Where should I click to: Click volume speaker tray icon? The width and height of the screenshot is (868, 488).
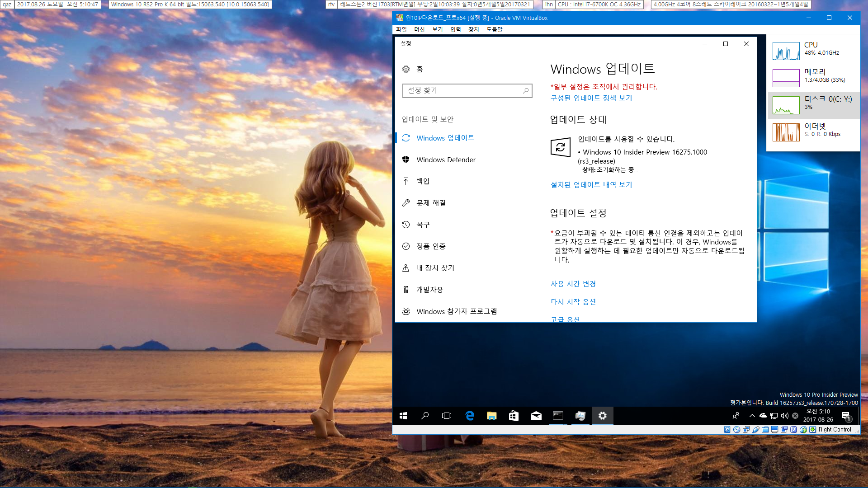tap(785, 416)
